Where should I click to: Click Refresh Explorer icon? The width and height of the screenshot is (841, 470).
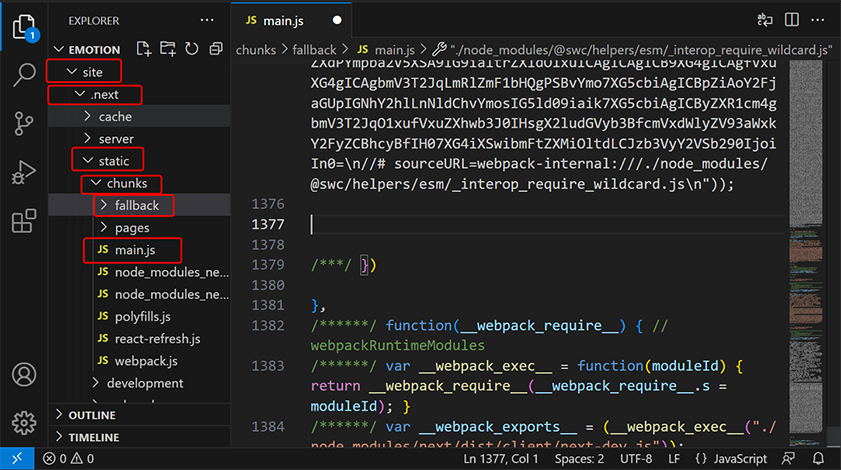(x=190, y=49)
